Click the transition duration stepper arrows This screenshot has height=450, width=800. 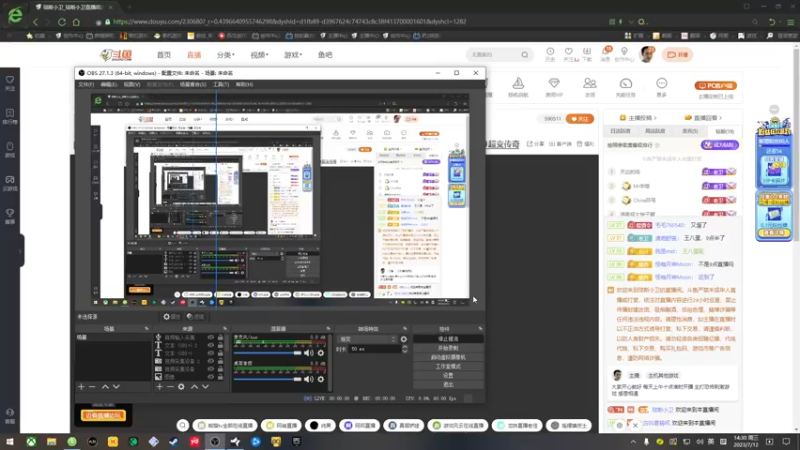coord(405,349)
